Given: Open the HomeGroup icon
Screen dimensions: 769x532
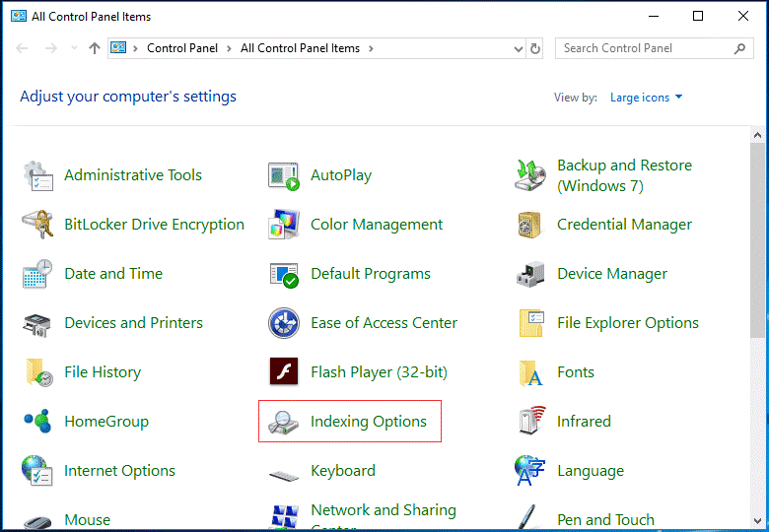Looking at the screenshot, I should (38, 422).
